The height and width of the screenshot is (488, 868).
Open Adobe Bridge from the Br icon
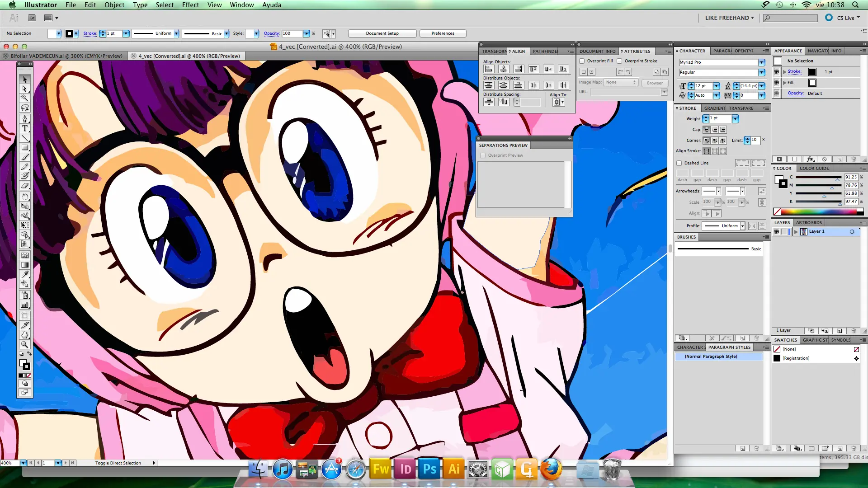click(32, 18)
